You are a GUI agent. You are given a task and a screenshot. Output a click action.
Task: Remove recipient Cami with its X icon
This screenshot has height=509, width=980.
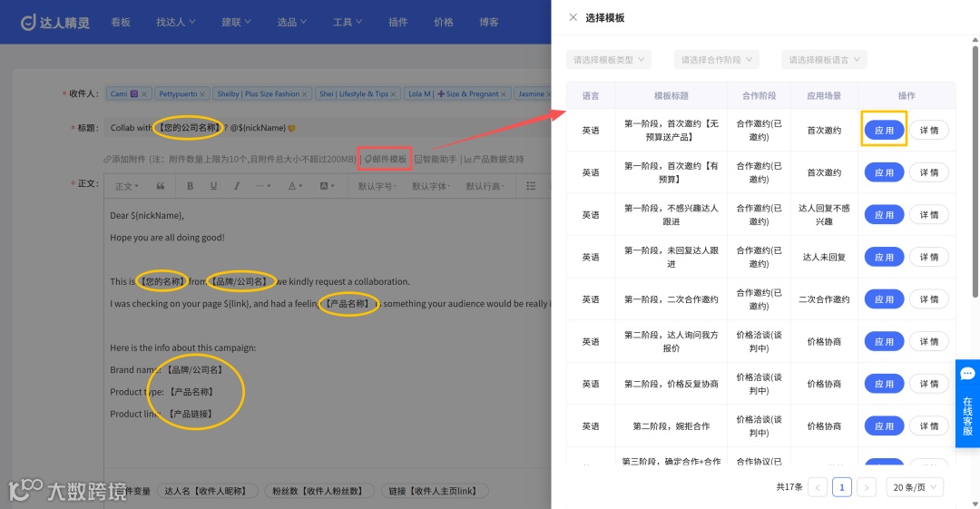pos(143,94)
